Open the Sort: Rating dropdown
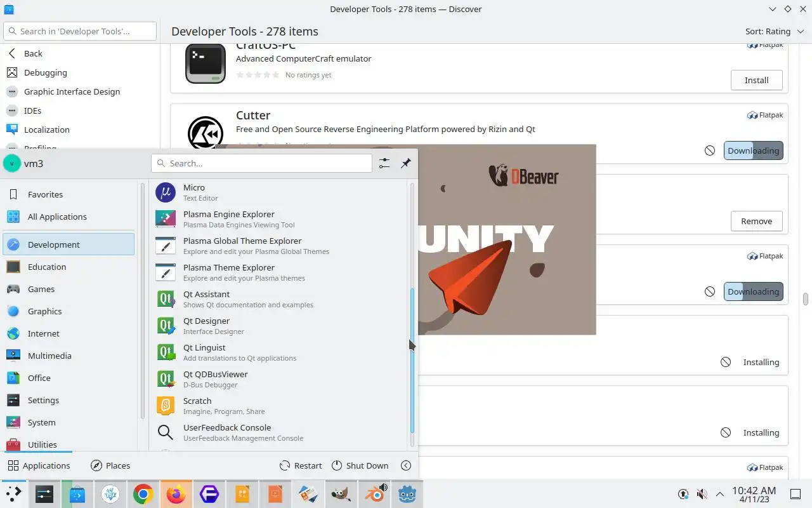The image size is (812, 508). pos(773,31)
